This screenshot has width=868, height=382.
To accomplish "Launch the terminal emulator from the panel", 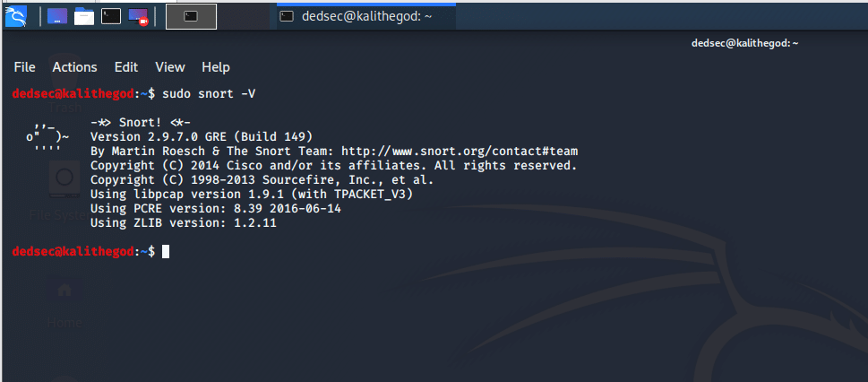I will click(111, 16).
